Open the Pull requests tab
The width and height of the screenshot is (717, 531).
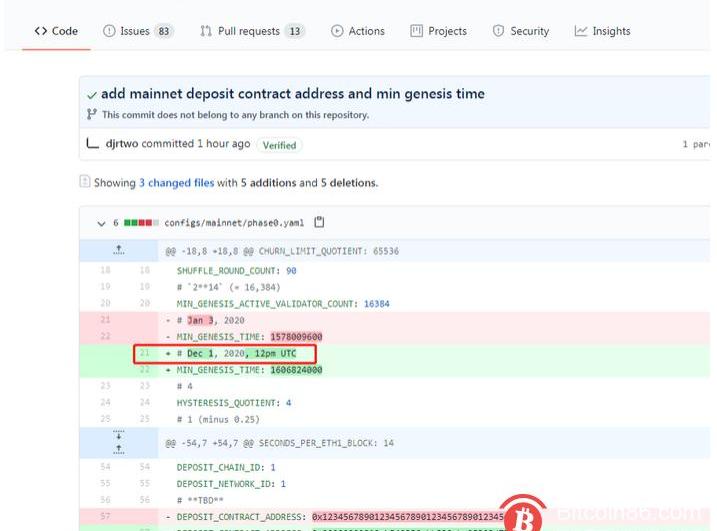tap(252, 31)
